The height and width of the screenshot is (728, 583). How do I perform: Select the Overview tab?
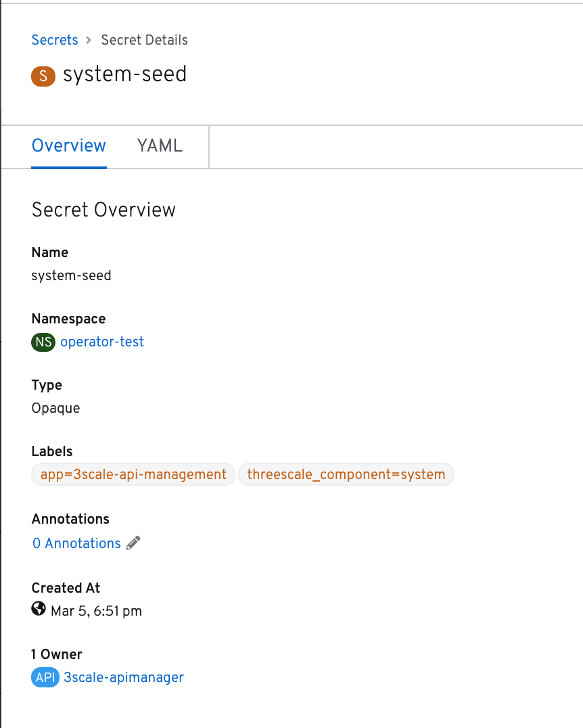point(69,145)
